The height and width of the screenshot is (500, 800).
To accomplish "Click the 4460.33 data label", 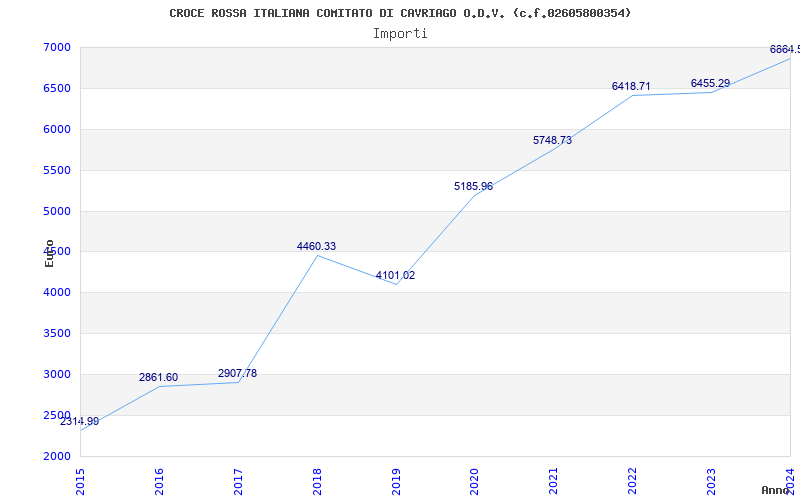I will pos(316,246).
